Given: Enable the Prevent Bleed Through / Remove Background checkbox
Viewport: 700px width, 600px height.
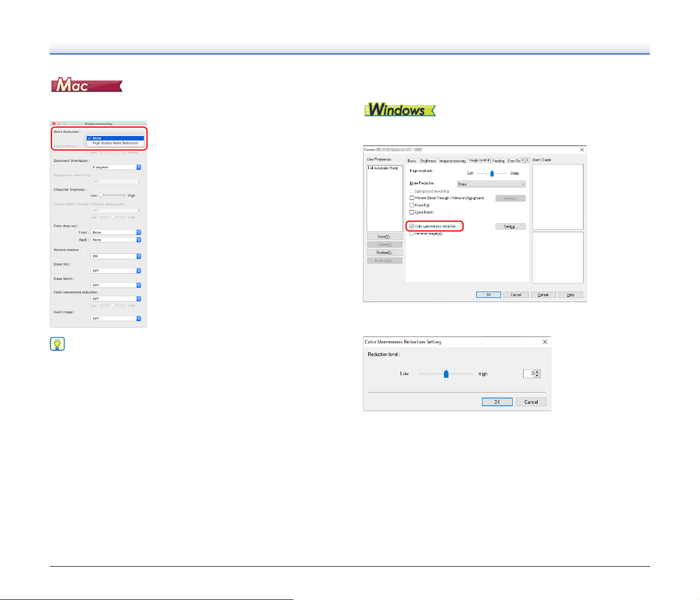Looking at the screenshot, I should (x=412, y=198).
